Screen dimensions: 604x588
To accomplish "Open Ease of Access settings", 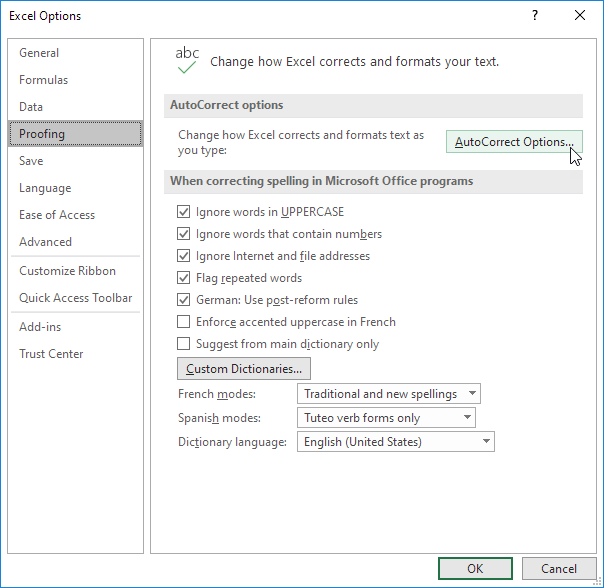I will point(75,215).
